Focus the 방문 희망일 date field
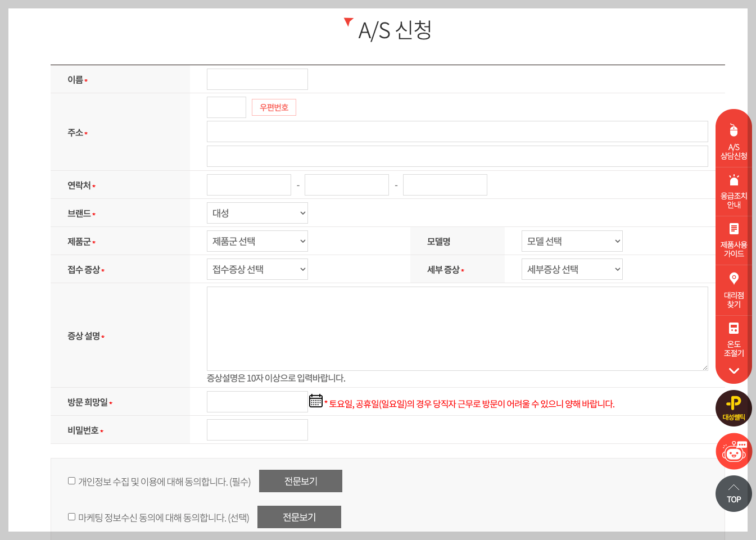The image size is (756, 540). tap(257, 402)
